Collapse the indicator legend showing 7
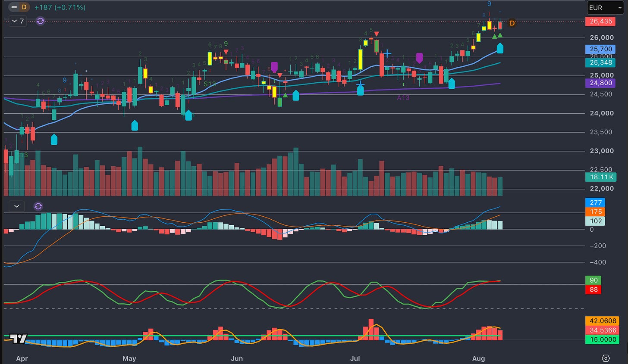Image resolution: width=628 pixels, height=364 pixels. 18,21
